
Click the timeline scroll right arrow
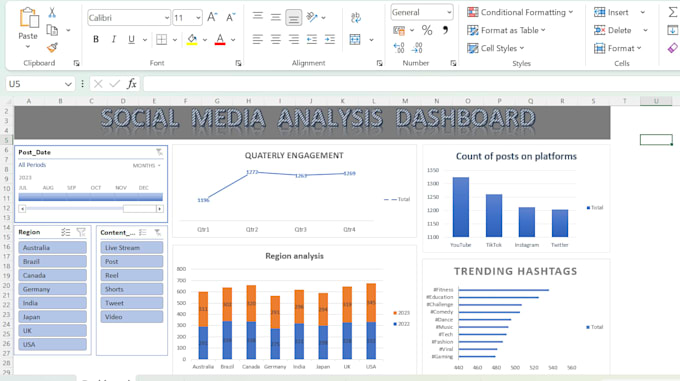click(x=160, y=209)
